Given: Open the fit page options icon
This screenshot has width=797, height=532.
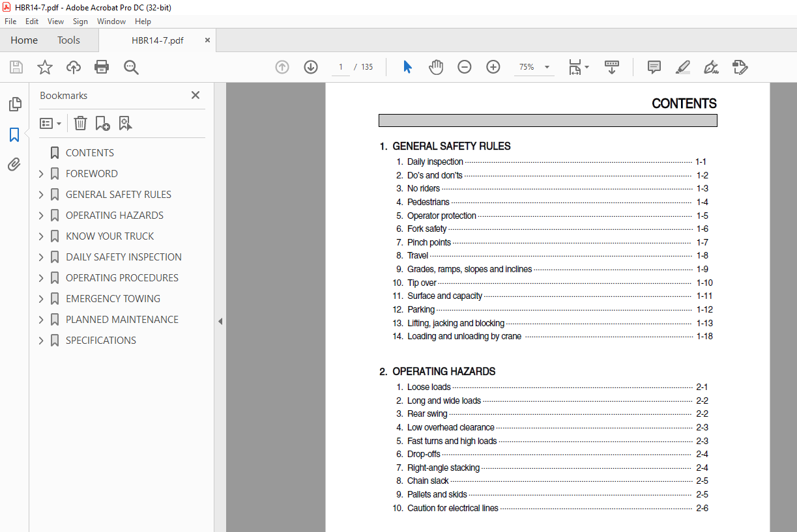Looking at the screenshot, I should tap(578, 67).
